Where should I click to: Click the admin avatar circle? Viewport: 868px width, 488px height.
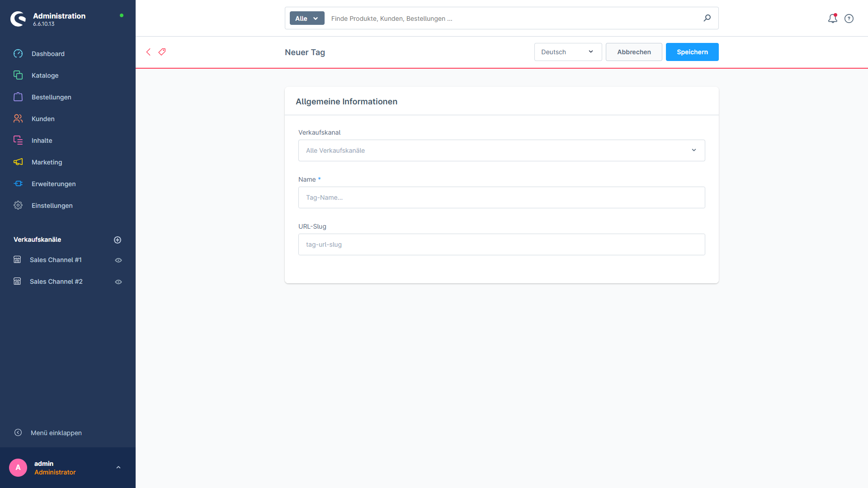point(18,468)
